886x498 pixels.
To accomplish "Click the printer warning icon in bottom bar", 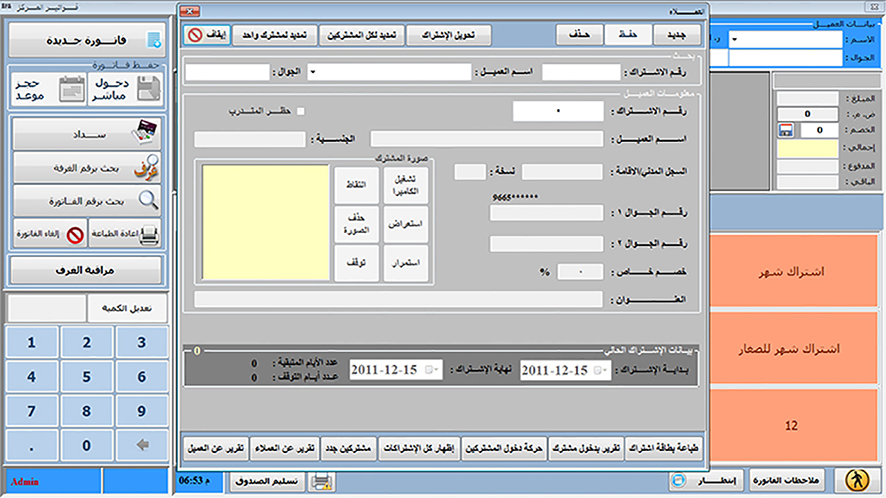I will point(322,481).
